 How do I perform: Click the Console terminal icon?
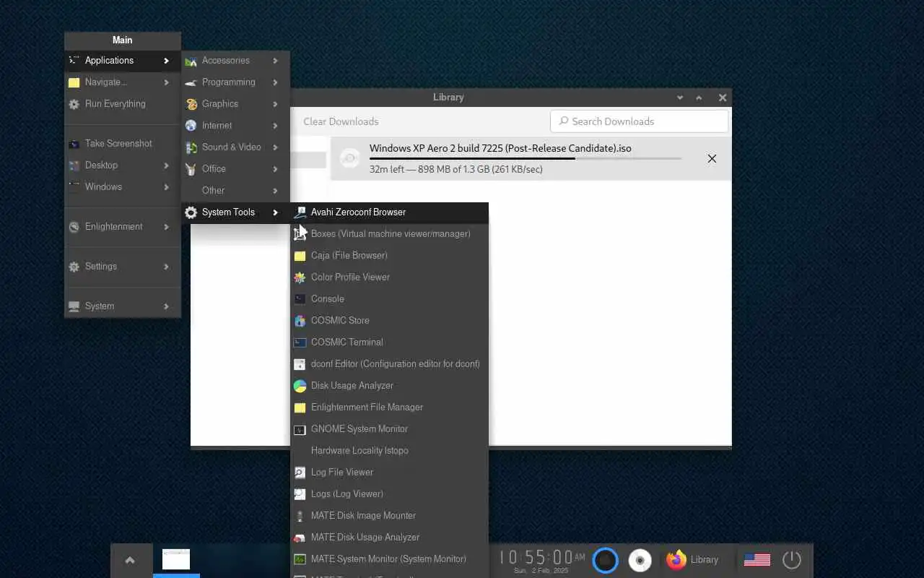300,299
